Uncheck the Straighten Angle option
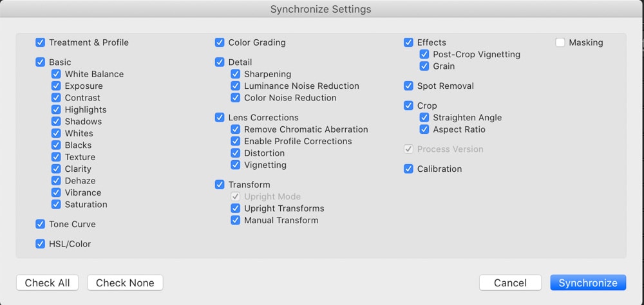Viewport: 644px width, 305px height. (424, 117)
